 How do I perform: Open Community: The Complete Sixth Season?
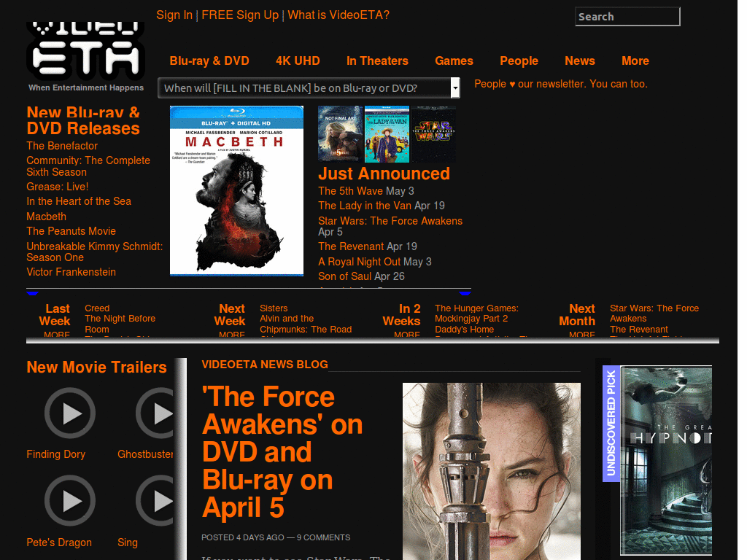[88, 166]
